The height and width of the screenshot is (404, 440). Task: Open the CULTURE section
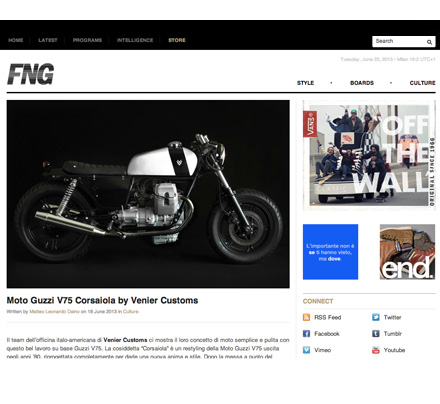click(x=422, y=83)
